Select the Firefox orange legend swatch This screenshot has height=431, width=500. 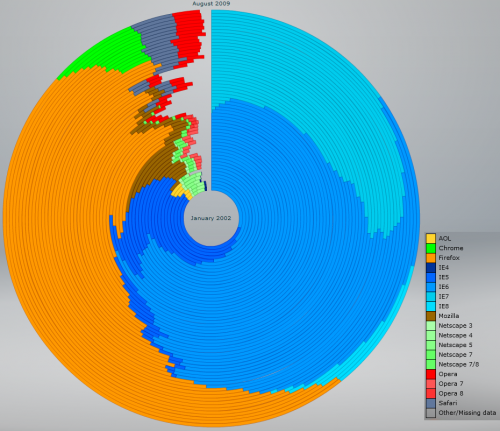tap(431, 258)
